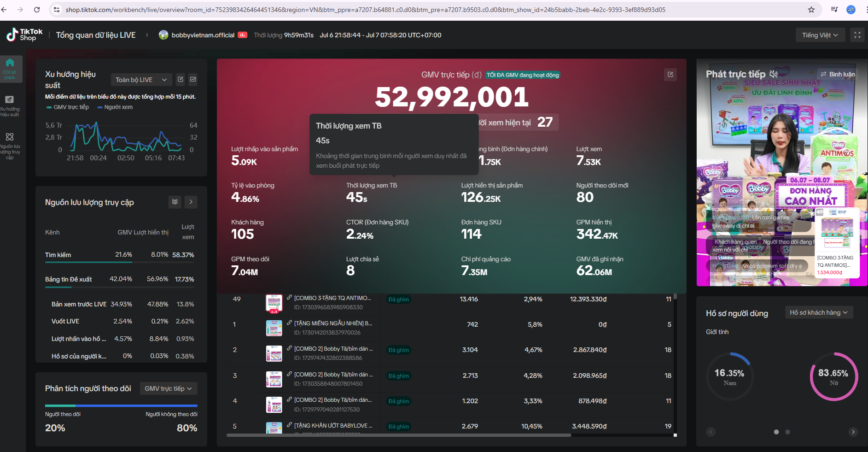Screen dimensions: 868x452
Task: Click pinned product card COMBO 3-TẶNG in live preview
Action: pyautogui.click(x=837, y=242)
